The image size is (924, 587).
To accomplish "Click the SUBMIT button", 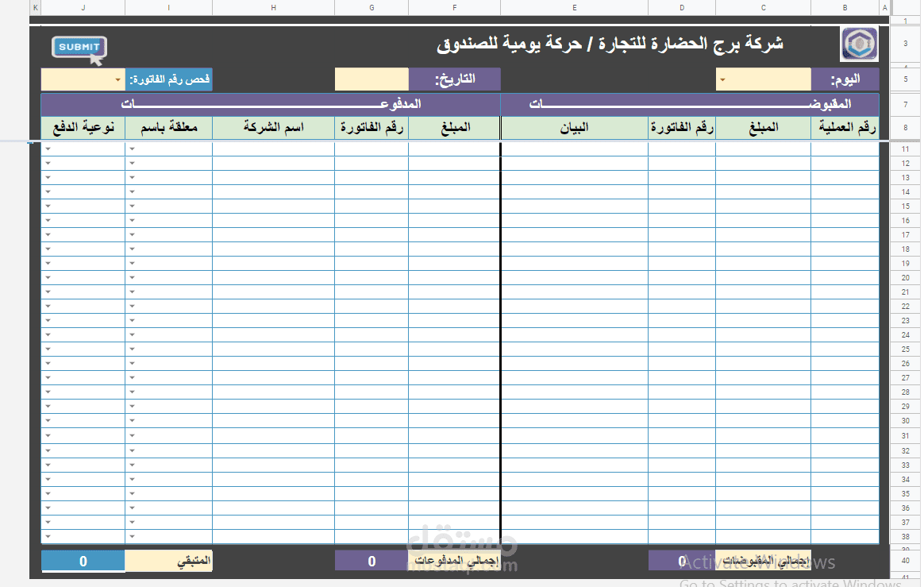I will click(x=79, y=47).
